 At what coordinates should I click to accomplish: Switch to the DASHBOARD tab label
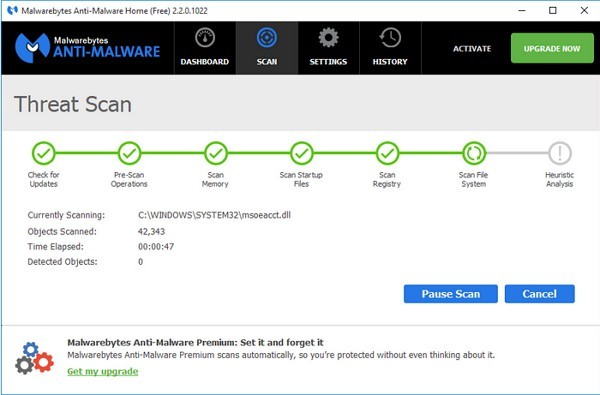[x=205, y=62]
